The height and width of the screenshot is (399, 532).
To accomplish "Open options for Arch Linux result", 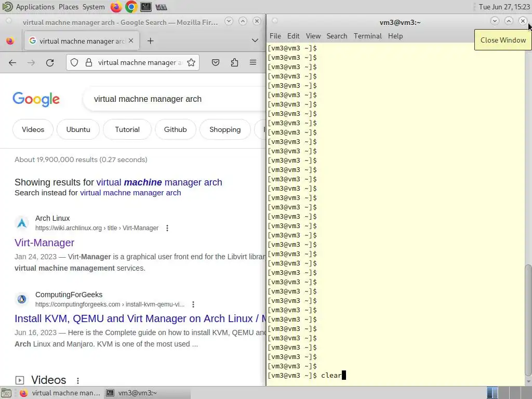I will [x=167, y=228].
